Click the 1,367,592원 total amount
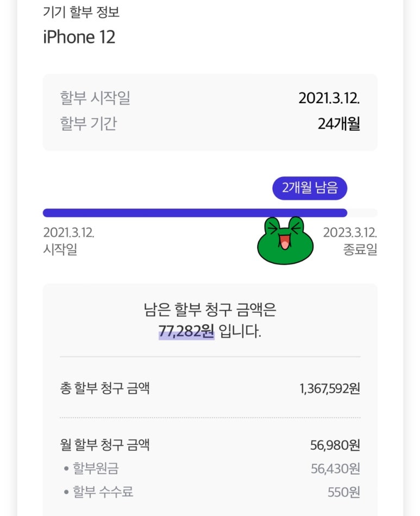 click(329, 389)
